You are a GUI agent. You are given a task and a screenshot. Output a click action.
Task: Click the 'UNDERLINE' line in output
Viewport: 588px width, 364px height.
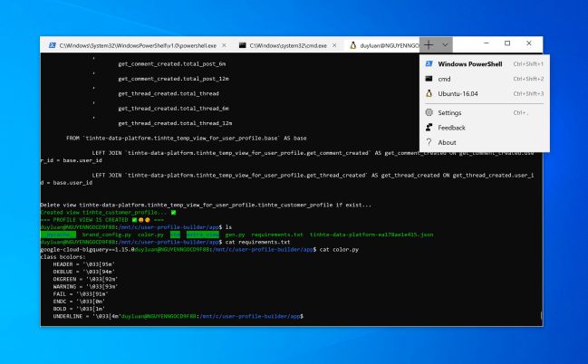click(x=87, y=316)
